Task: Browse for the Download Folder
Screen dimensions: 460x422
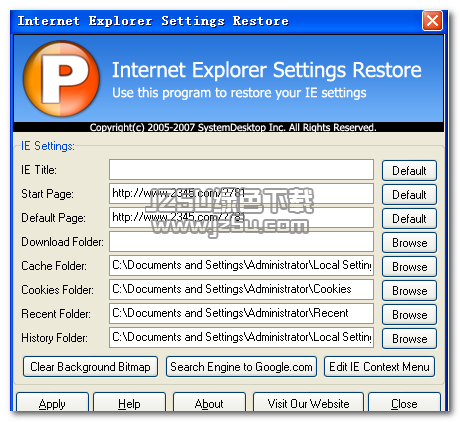Action: [409, 243]
